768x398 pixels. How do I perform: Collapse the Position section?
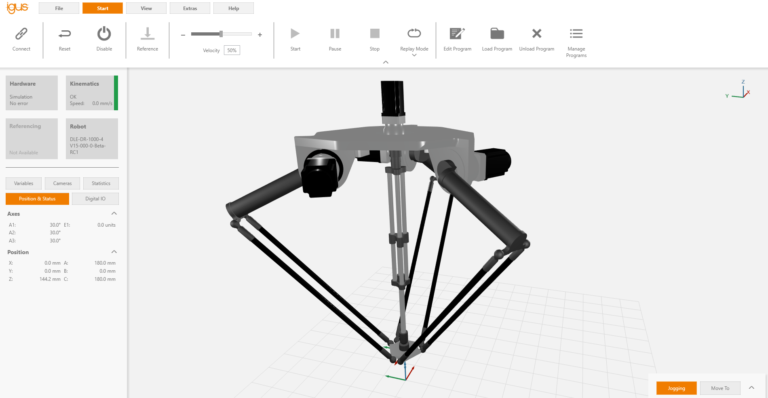pos(114,252)
